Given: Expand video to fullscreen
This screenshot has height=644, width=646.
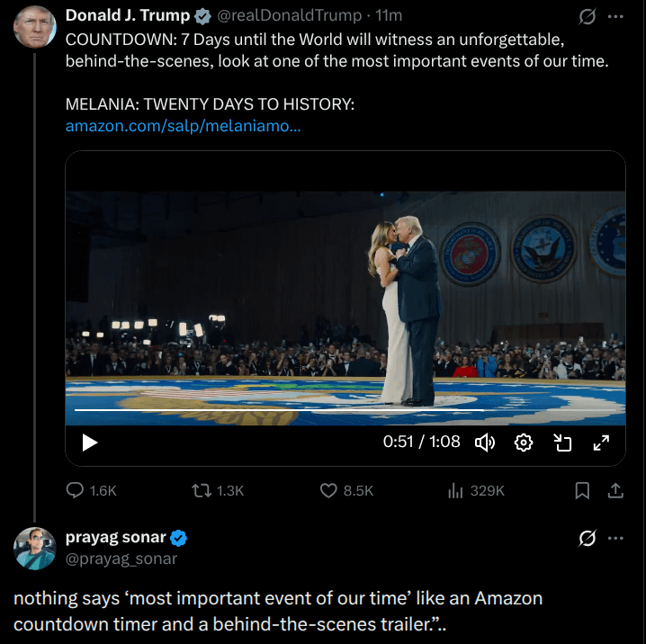Looking at the screenshot, I should pyautogui.click(x=600, y=442).
